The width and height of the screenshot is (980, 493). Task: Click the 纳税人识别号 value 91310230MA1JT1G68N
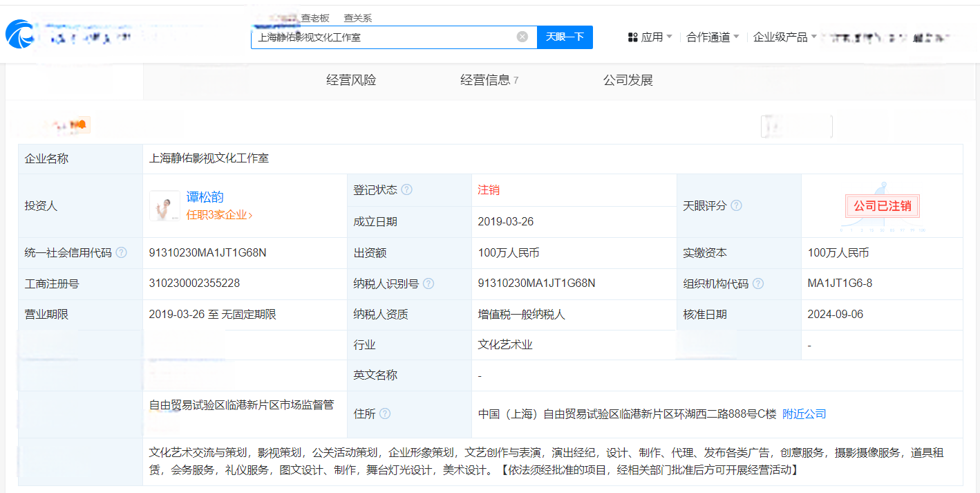click(x=537, y=283)
